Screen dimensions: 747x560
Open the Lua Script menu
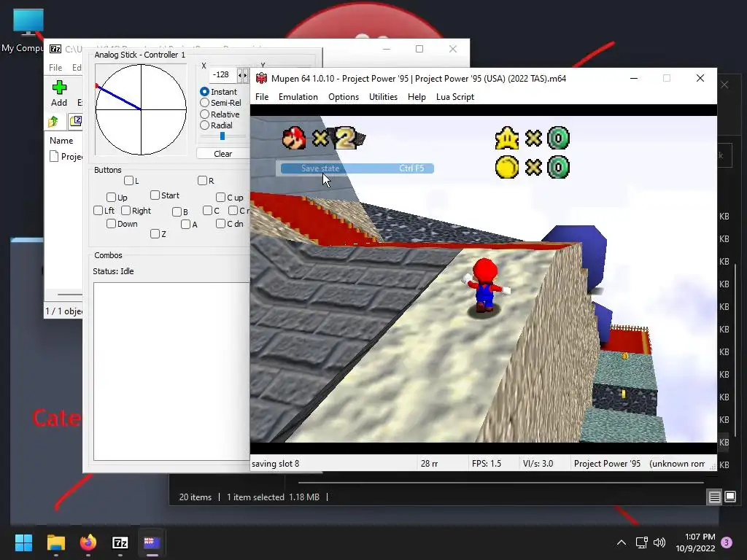[x=455, y=97]
